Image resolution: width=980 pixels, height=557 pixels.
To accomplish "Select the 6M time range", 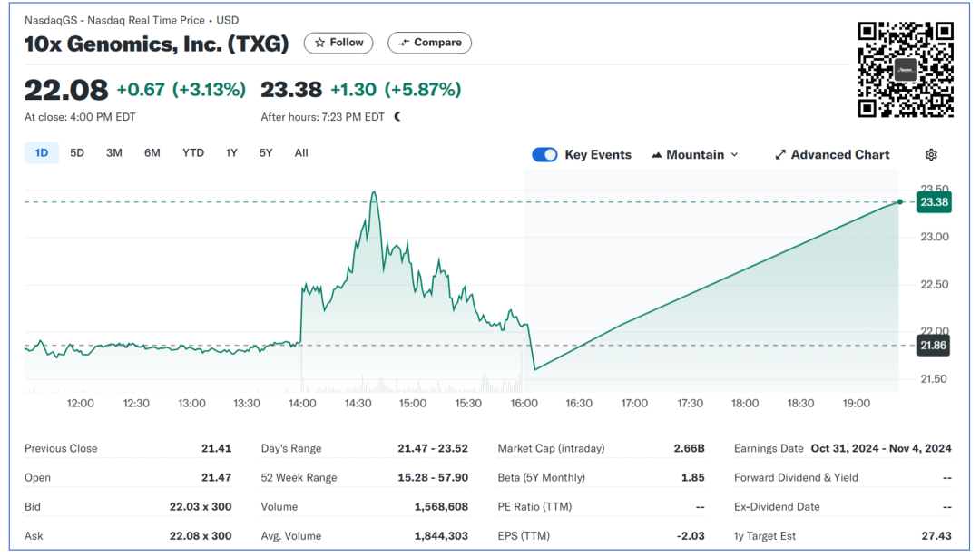I will point(152,153).
